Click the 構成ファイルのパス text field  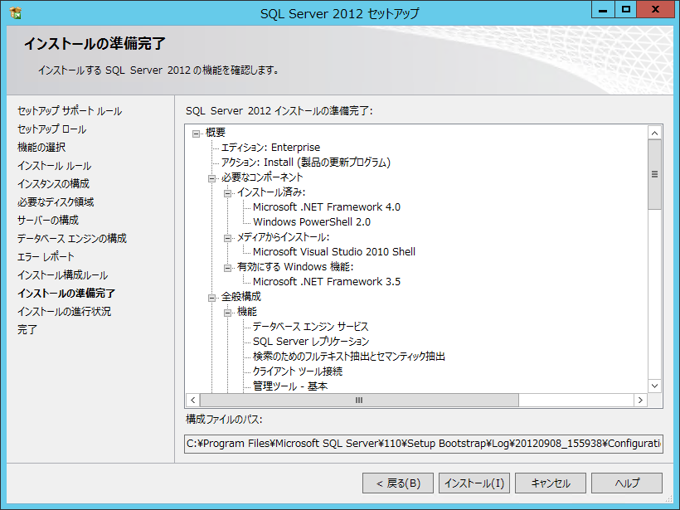424,444
